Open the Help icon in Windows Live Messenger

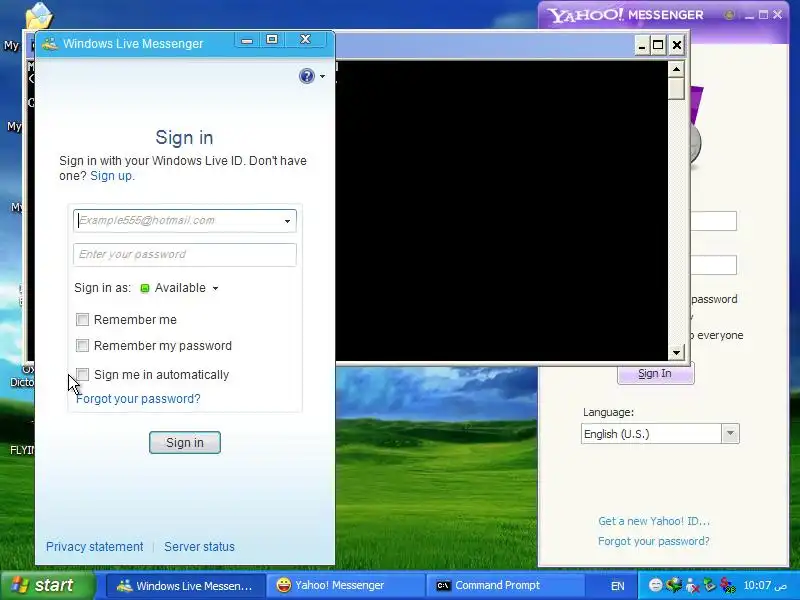point(307,76)
